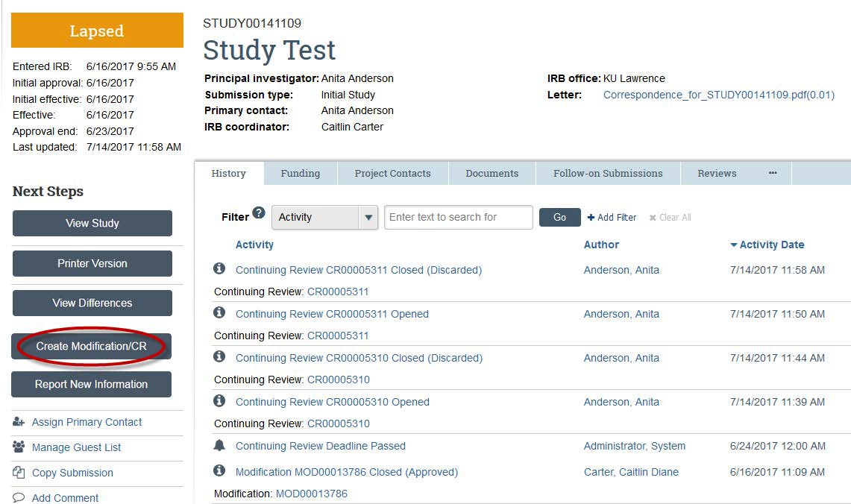Open the Follow-on Submissions tab
This screenshot has width=851, height=504.
click(x=608, y=173)
